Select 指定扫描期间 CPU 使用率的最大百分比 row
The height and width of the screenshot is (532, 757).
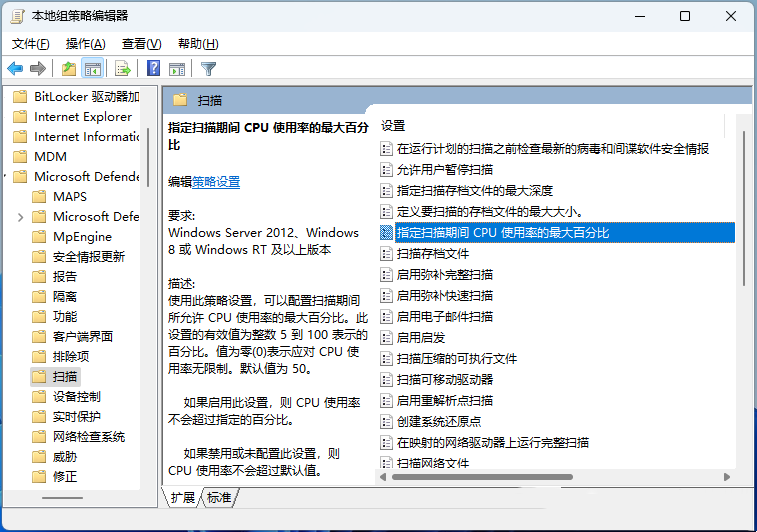[x=565, y=233]
